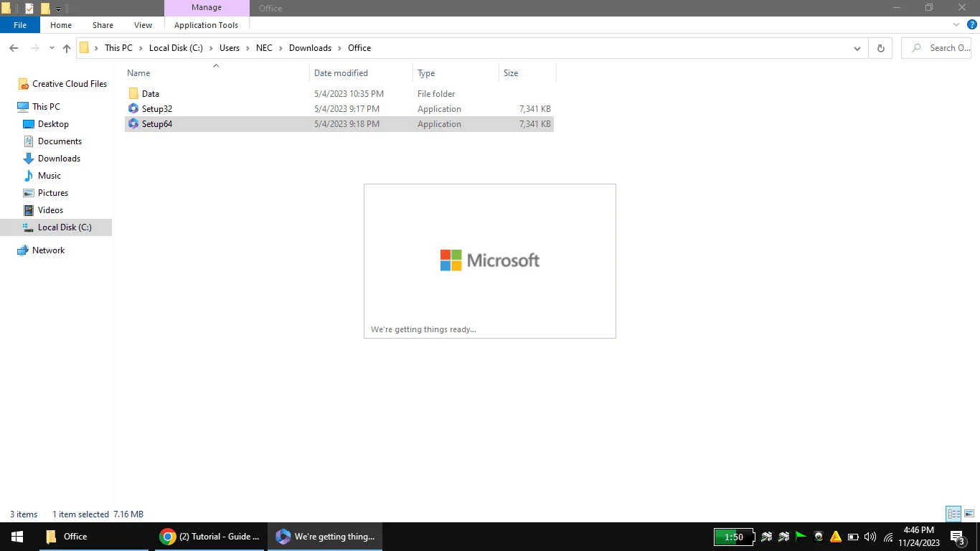Open the Wi-Fi network panel
Viewport: 980px width, 551px height.
(888, 537)
